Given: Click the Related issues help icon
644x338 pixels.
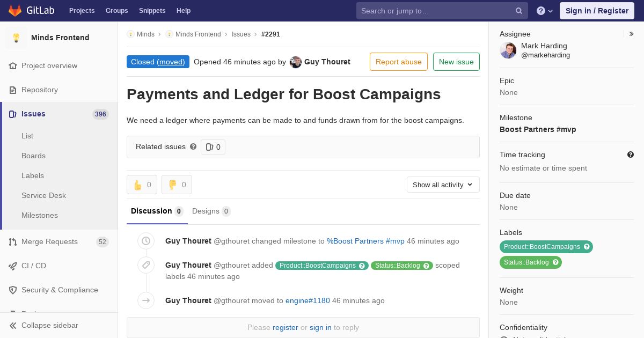Looking at the screenshot, I should [193, 146].
